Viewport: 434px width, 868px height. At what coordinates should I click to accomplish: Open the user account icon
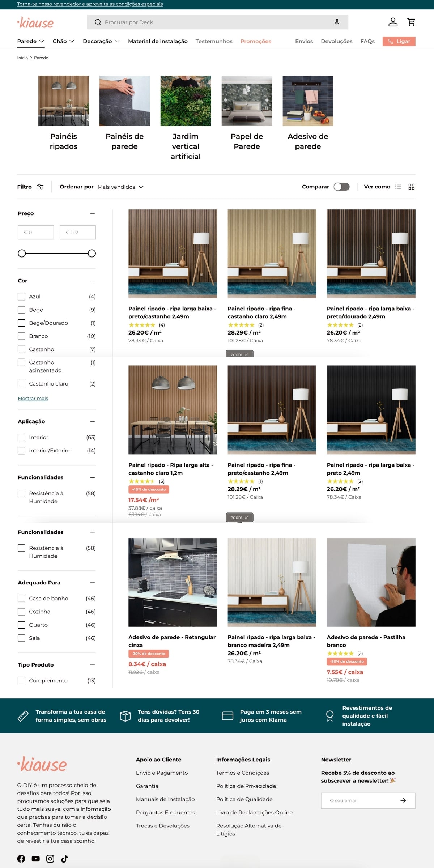click(x=393, y=22)
